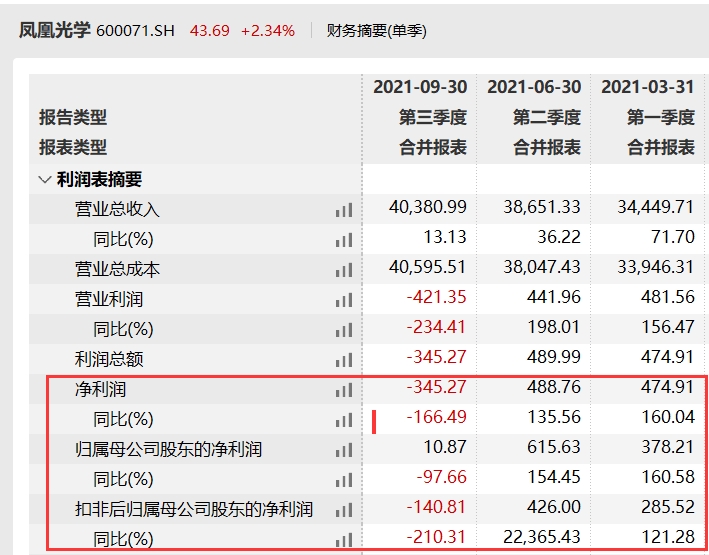
Task: Click the price 43.69
Action: [x=210, y=31]
